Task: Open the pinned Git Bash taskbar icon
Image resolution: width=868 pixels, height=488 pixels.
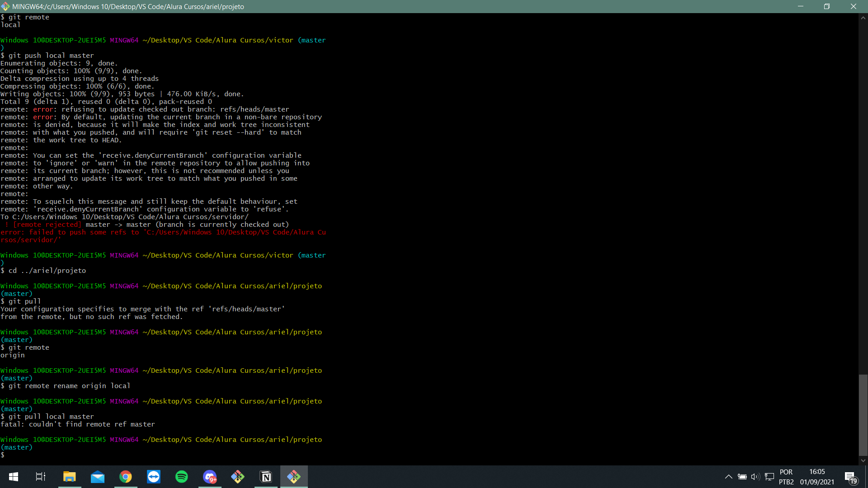Action: [238, 477]
